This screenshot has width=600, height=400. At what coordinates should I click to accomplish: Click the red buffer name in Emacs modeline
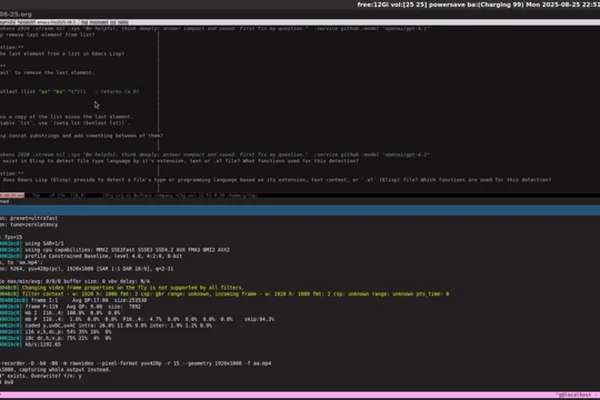12,195
